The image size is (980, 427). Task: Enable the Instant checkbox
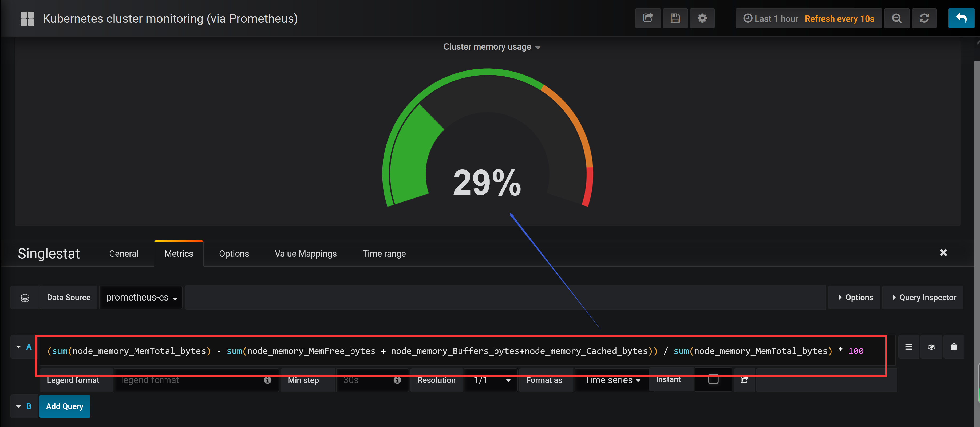[x=713, y=379]
